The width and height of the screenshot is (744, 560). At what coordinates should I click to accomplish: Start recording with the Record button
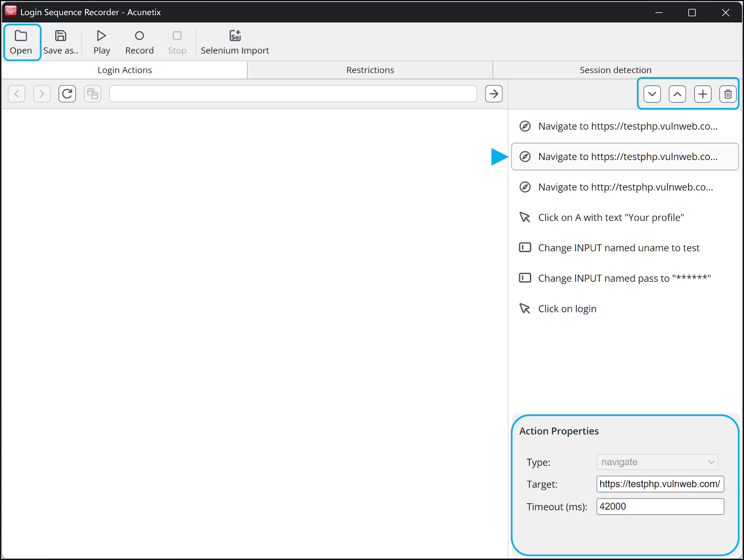(x=139, y=42)
